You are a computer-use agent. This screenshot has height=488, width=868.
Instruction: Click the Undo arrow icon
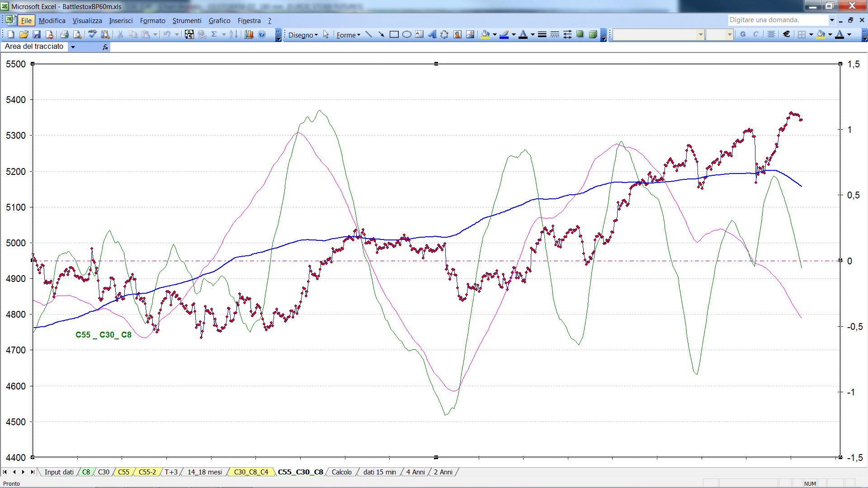point(167,34)
